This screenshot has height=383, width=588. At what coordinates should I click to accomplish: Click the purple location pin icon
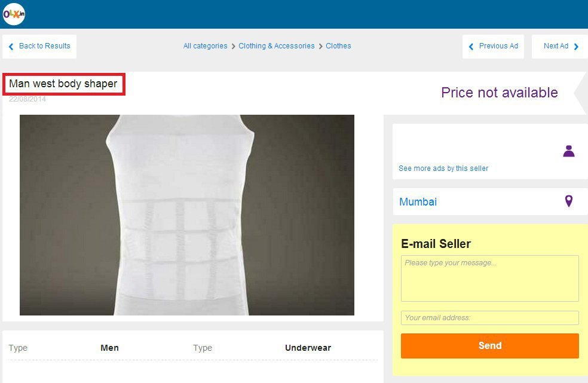point(568,201)
